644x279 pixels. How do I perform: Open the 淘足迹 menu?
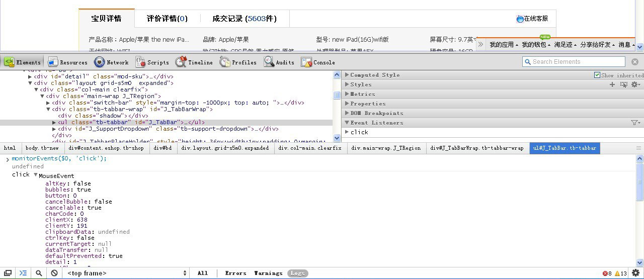[566, 45]
